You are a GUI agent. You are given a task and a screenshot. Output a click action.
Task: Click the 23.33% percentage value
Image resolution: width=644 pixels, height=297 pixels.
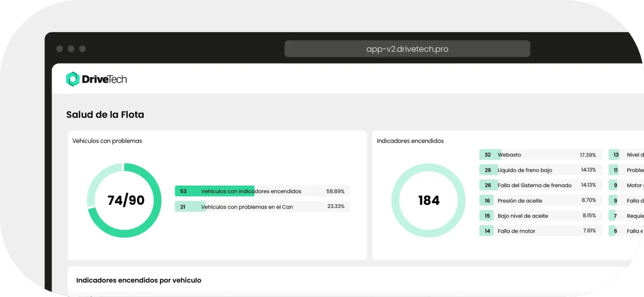[336, 206]
